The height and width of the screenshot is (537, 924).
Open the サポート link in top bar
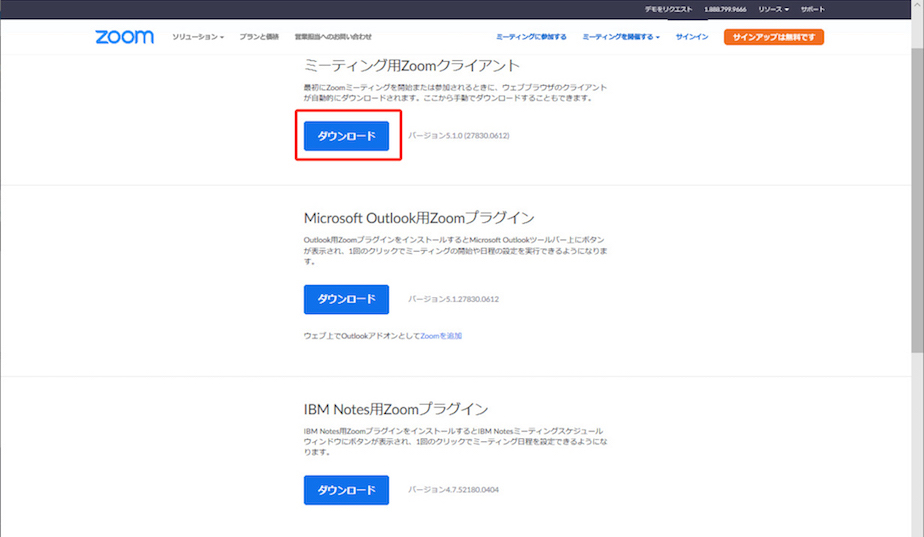click(813, 9)
